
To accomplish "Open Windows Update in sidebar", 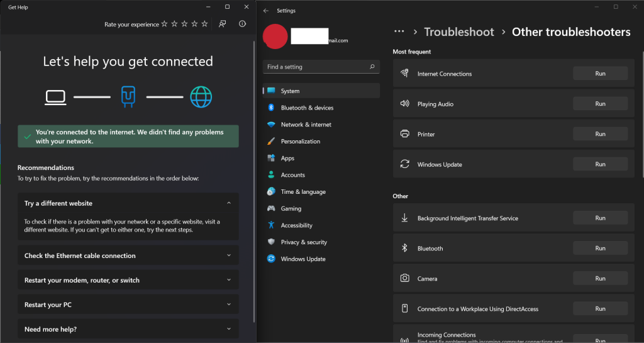I will point(321,259).
